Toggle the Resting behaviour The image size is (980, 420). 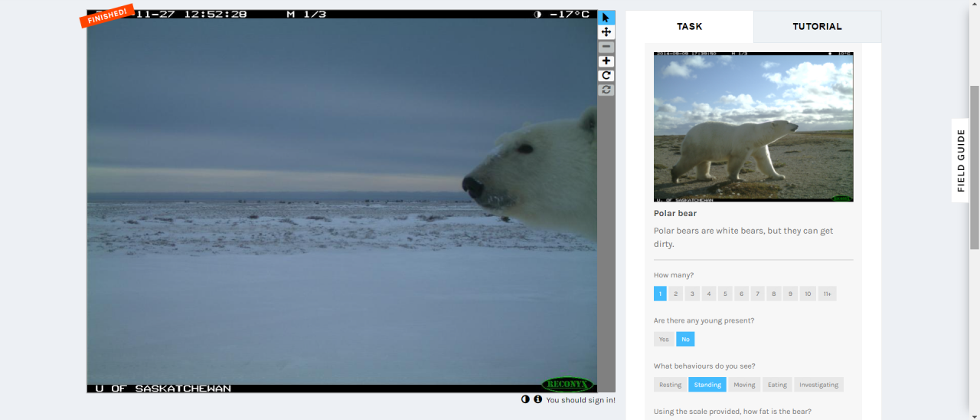pyautogui.click(x=670, y=385)
